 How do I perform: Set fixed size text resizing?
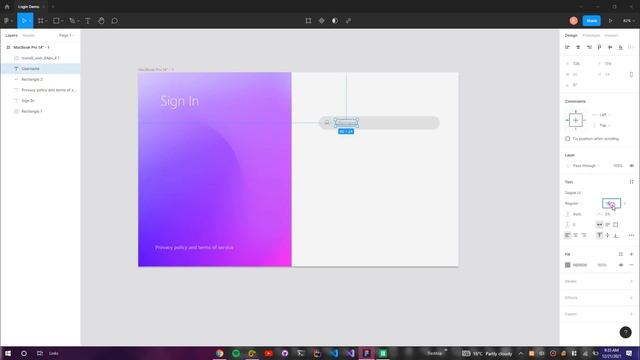[616, 224]
